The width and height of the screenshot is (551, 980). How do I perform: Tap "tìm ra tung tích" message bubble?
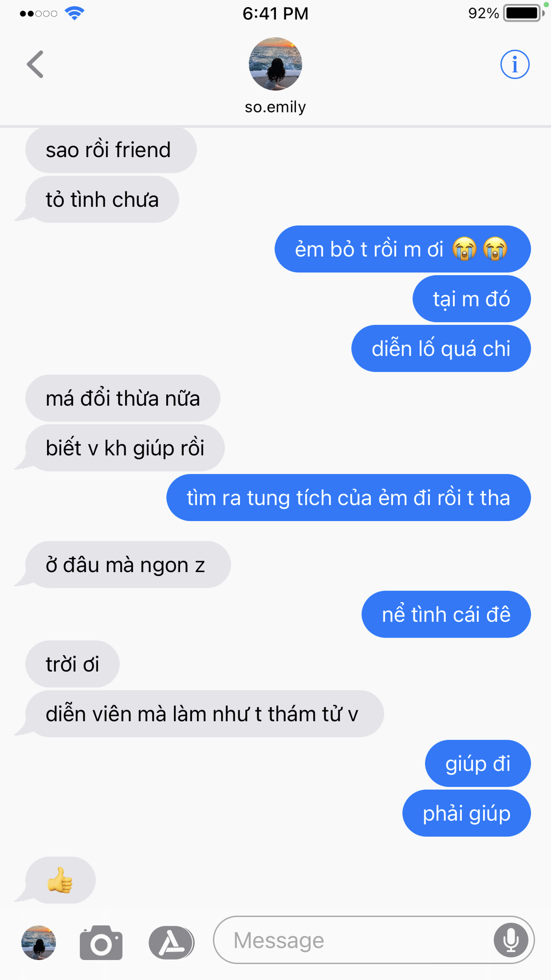click(348, 498)
